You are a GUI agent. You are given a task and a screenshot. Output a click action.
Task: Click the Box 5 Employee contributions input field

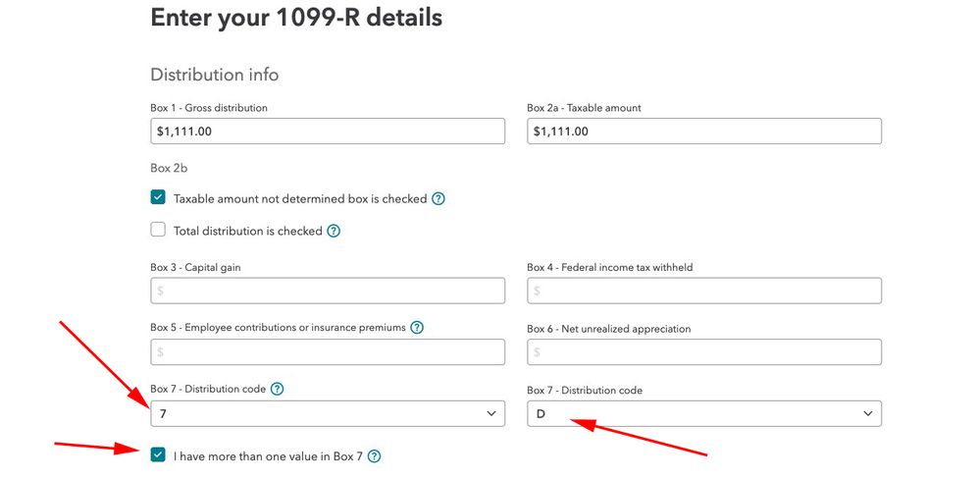coord(327,351)
